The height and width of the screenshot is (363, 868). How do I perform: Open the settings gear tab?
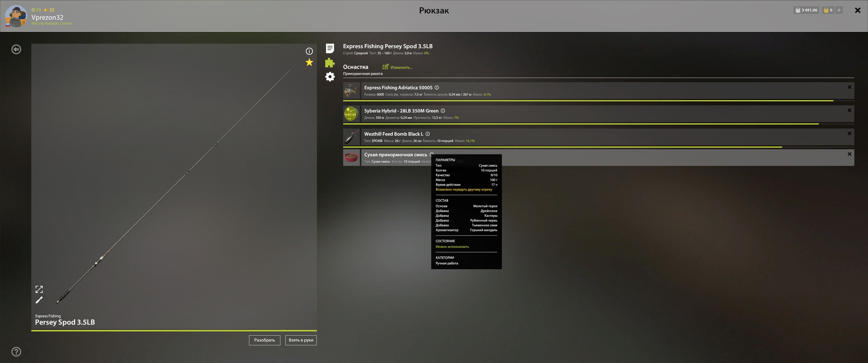pos(330,77)
